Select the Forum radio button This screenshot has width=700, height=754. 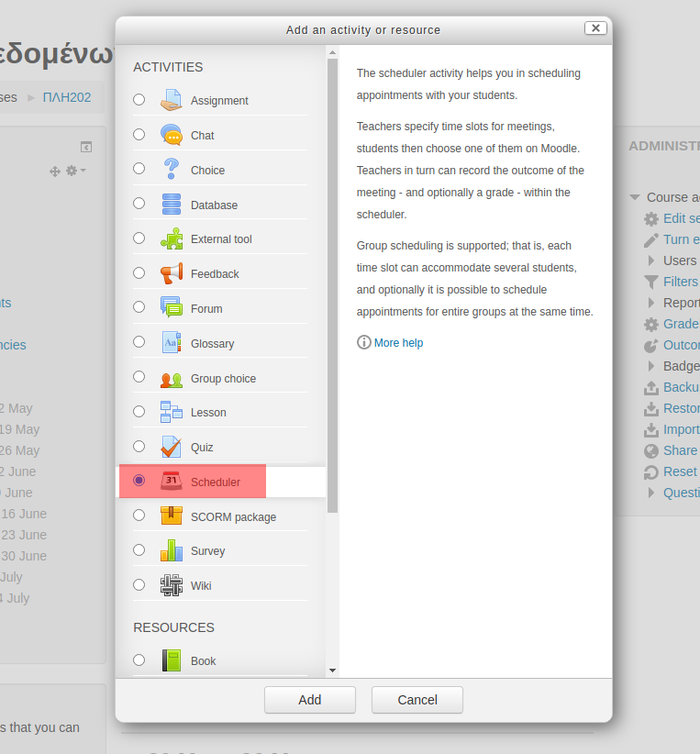tap(139, 307)
